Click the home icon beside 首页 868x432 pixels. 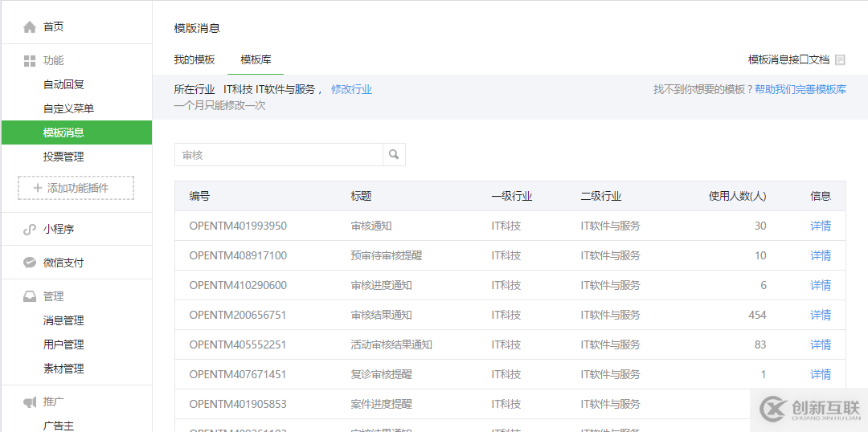click(x=30, y=27)
